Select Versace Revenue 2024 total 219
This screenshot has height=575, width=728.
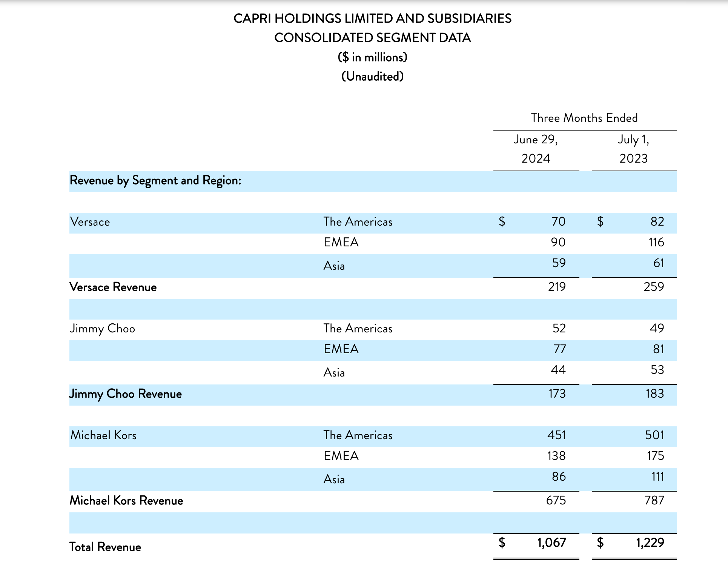tap(557, 287)
